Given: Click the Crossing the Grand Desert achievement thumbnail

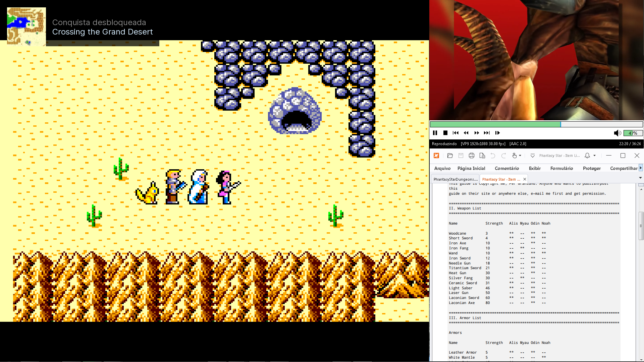Looking at the screenshot, I should tap(26, 26).
